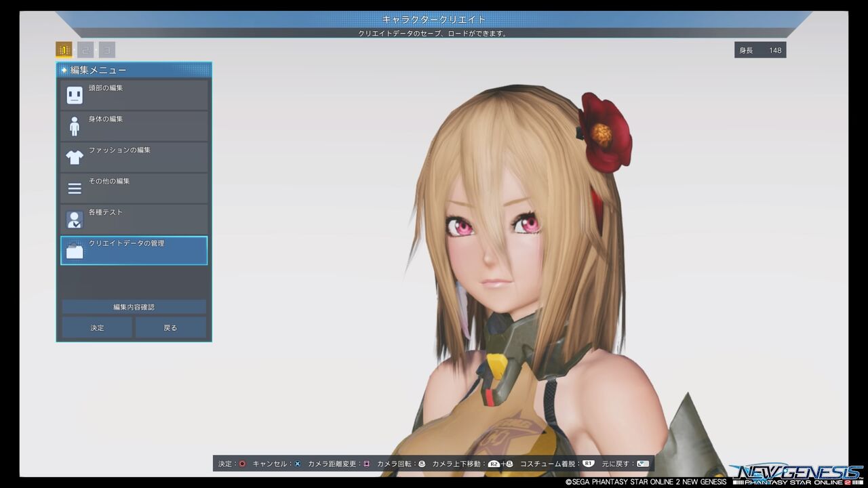Open the 身体の編集 menu item
The height and width of the screenshot is (488, 868).
pyautogui.click(x=134, y=126)
